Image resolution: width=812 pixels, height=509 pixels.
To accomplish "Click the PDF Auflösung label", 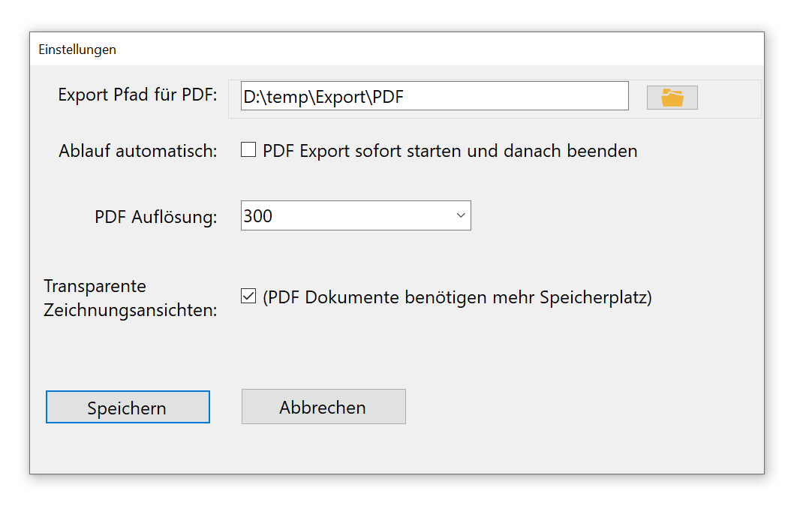I will coord(156,216).
